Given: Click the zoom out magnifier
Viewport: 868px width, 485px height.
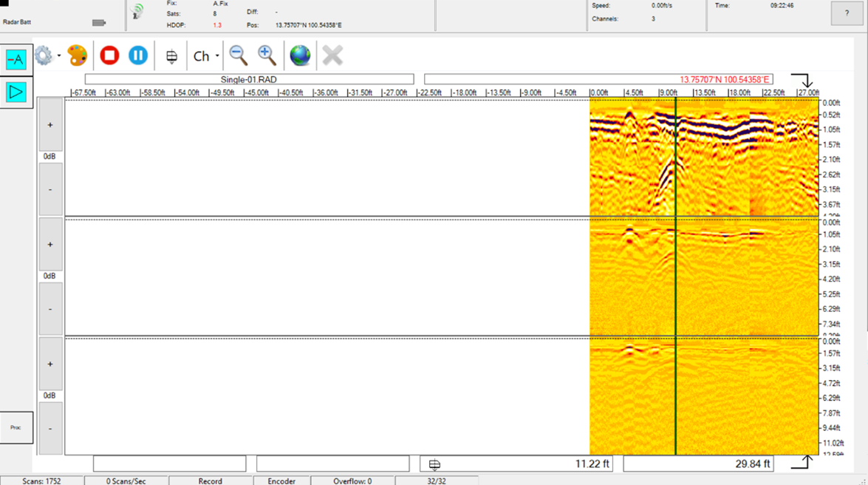Looking at the screenshot, I should tap(238, 55).
